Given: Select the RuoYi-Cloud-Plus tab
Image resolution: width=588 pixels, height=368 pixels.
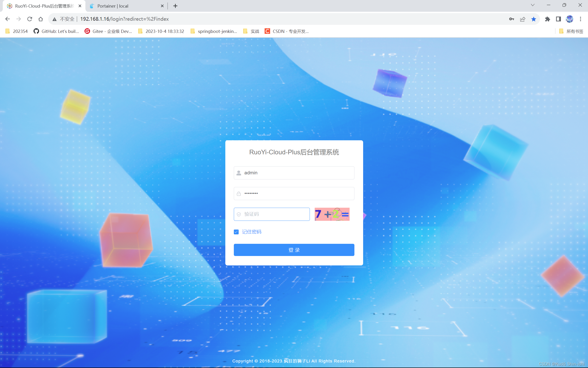Looking at the screenshot, I should (x=44, y=6).
